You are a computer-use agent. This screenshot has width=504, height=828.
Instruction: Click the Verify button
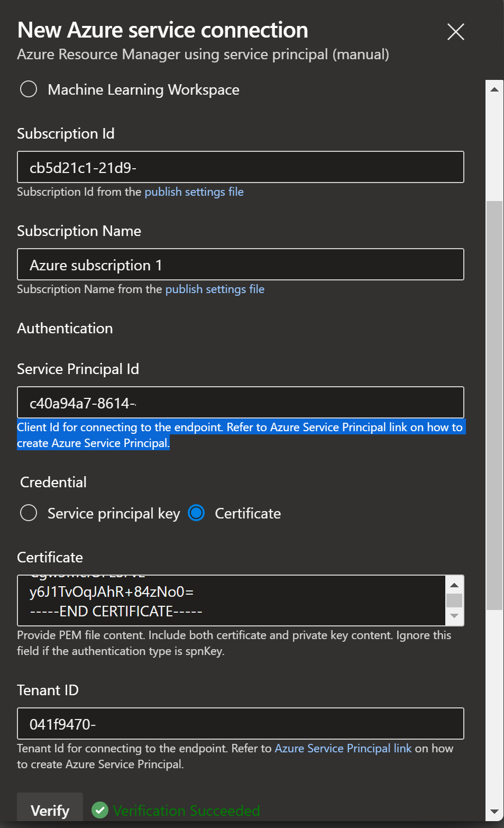(x=50, y=808)
